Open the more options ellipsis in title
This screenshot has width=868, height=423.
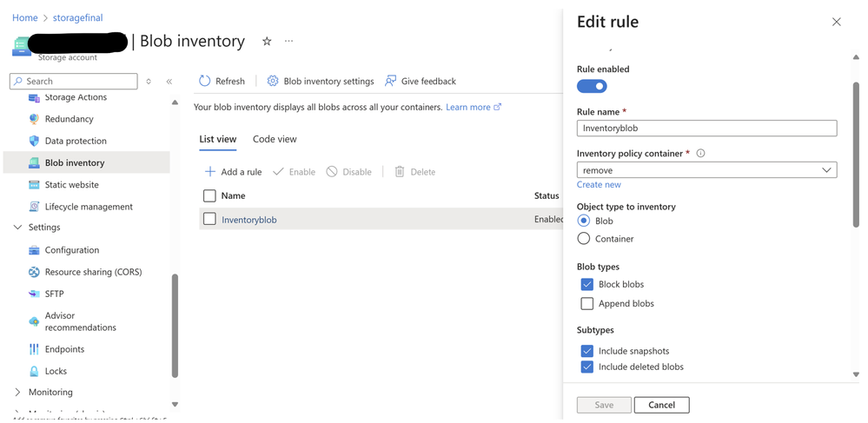289,41
